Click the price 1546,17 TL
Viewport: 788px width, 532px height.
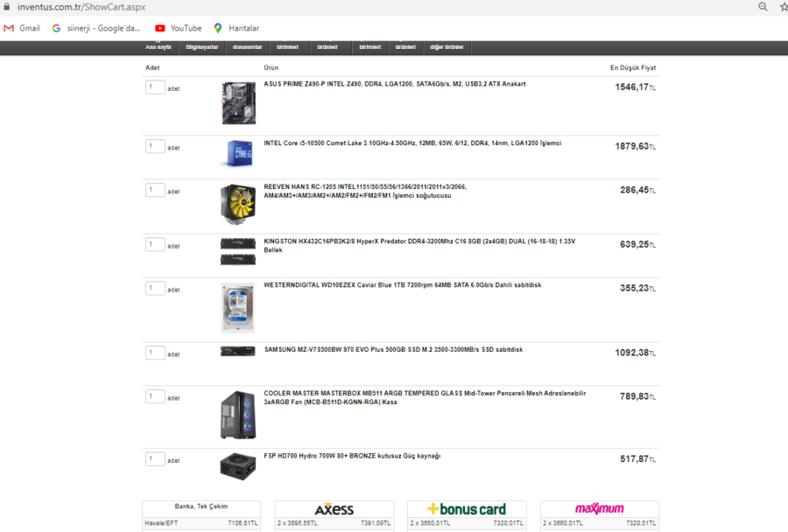click(636, 87)
